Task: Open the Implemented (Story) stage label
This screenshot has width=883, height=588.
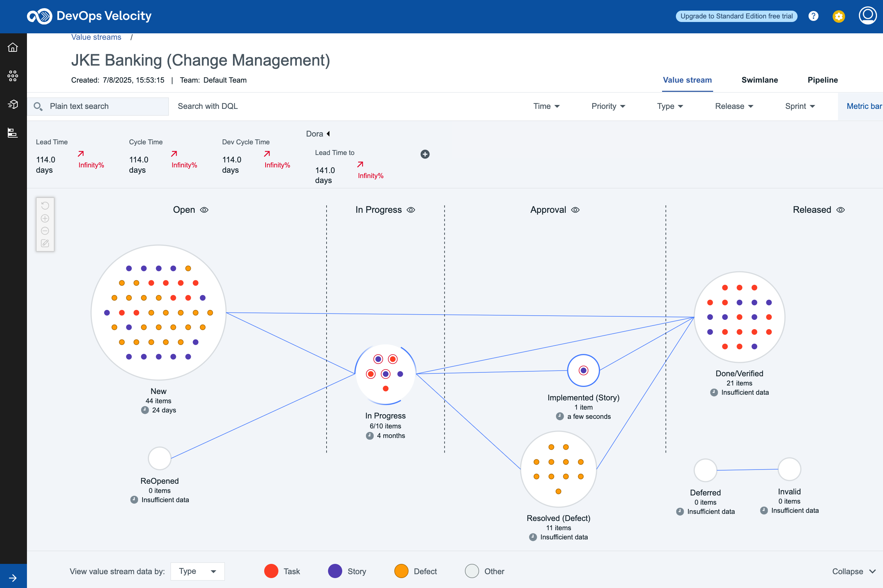Action: coord(583,398)
